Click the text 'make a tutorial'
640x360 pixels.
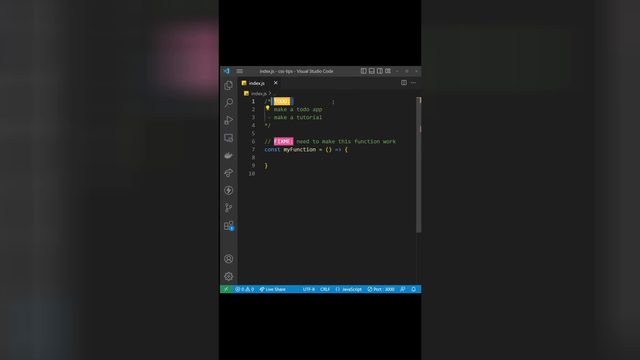click(x=298, y=118)
